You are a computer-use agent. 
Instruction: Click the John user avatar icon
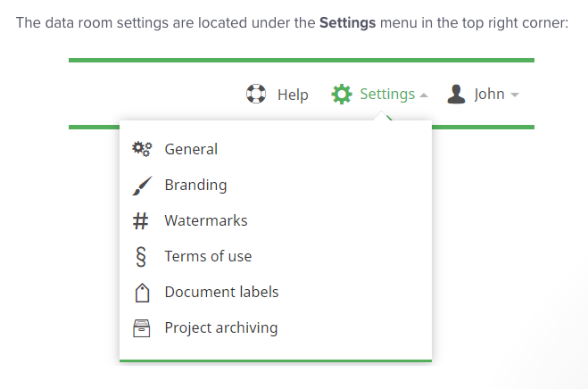click(457, 94)
